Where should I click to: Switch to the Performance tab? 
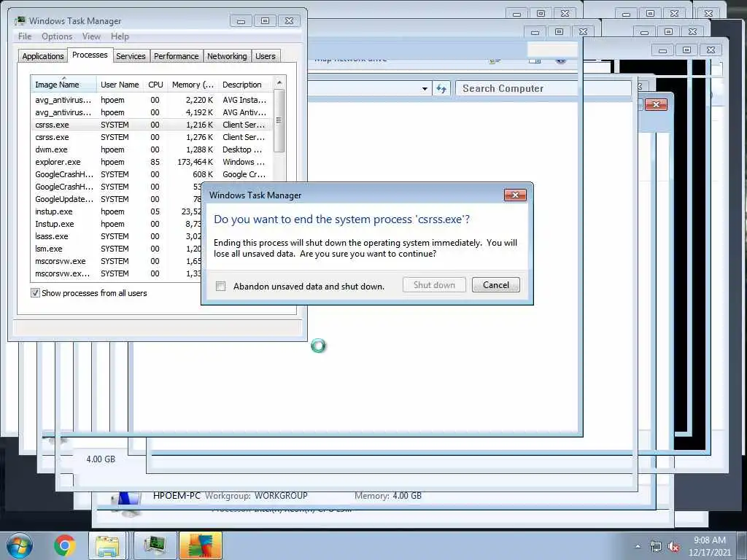tap(176, 56)
